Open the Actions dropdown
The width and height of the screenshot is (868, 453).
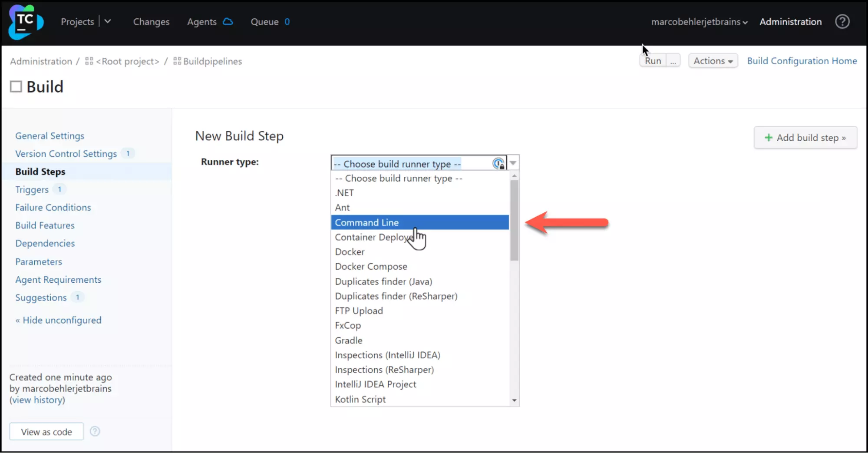(x=713, y=61)
